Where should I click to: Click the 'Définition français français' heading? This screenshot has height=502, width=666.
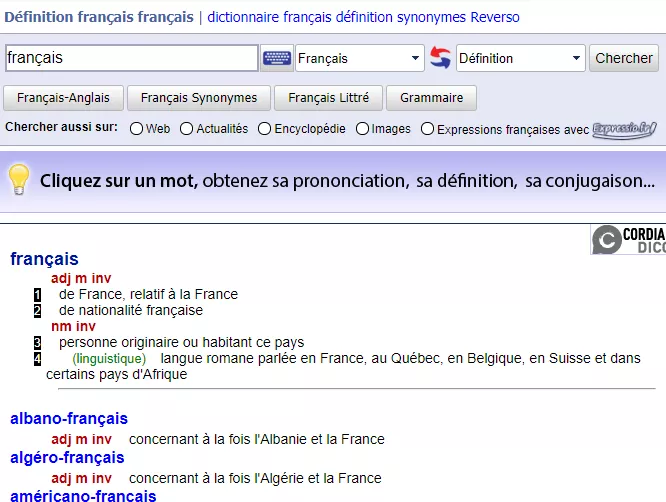[99, 17]
